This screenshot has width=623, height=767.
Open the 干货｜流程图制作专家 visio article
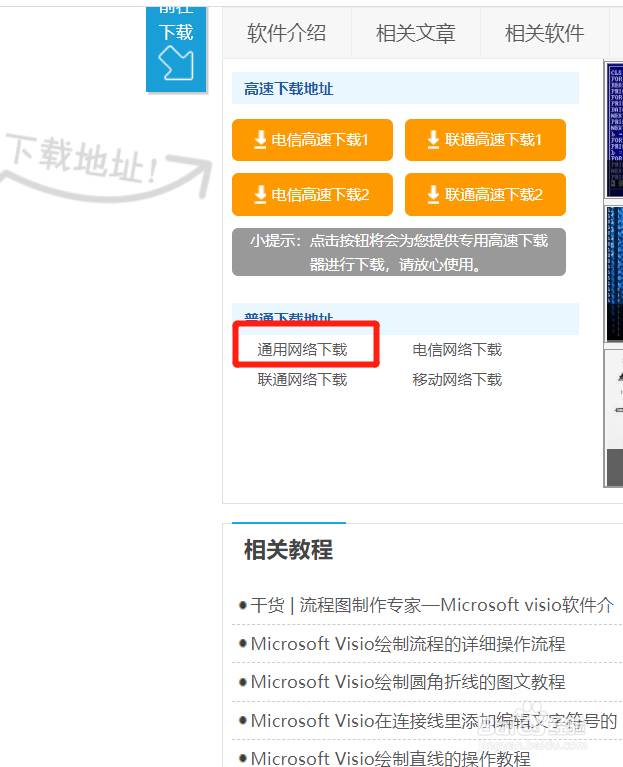[432, 606]
